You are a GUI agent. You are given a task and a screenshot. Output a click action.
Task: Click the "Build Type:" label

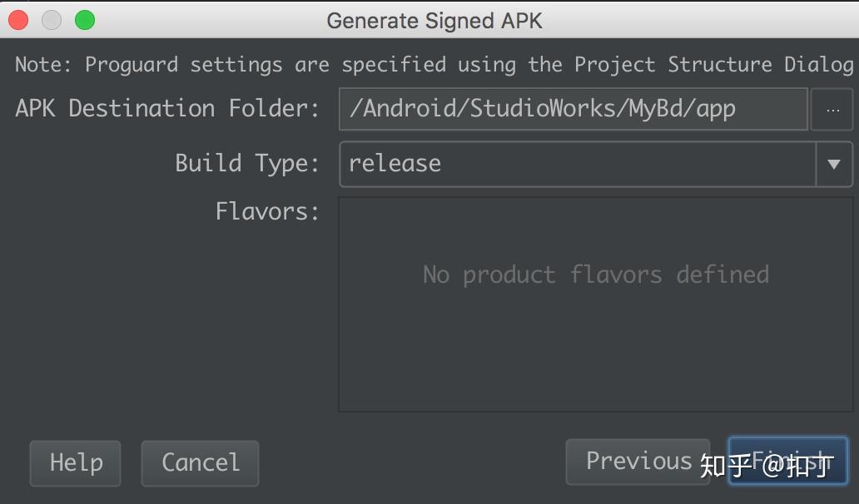click(x=246, y=163)
